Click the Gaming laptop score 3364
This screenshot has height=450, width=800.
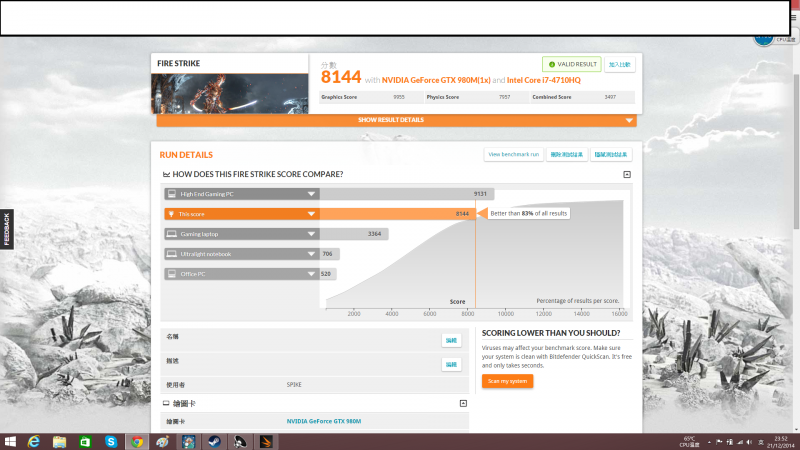pos(374,234)
